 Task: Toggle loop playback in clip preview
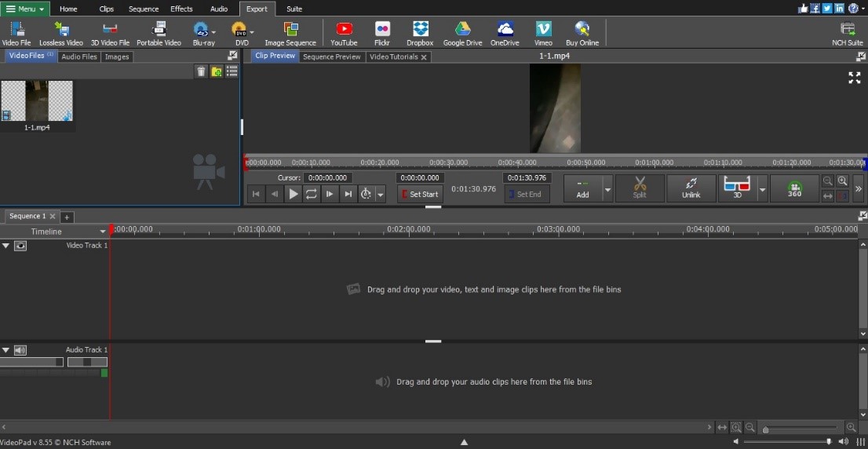tap(311, 194)
